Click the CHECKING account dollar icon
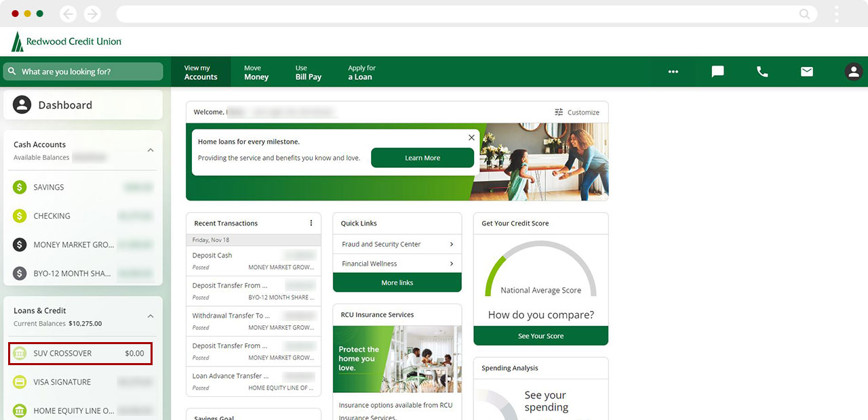The width and height of the screenshot is (868, 420). pyautogui.click(x=20, y=216)
